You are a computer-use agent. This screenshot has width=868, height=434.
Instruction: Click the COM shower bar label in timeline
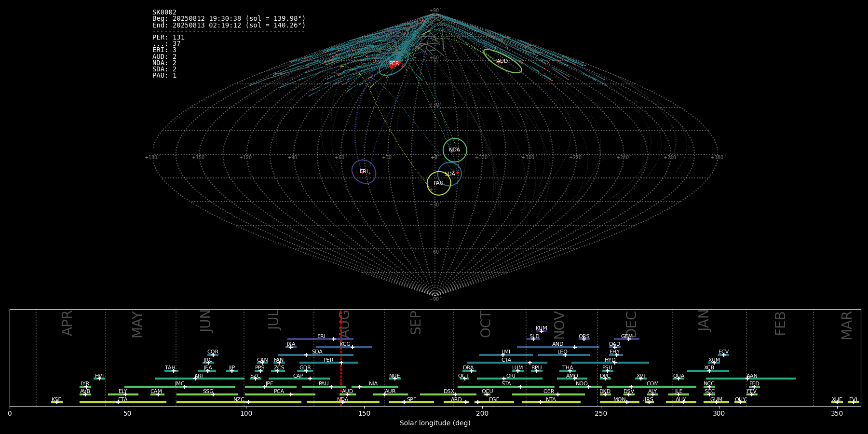click(652, 384)
